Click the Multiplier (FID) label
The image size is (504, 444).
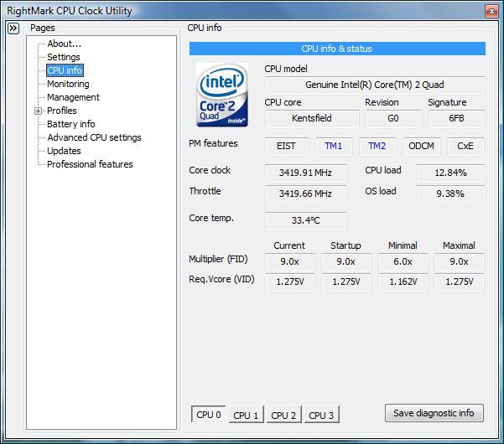218,259
